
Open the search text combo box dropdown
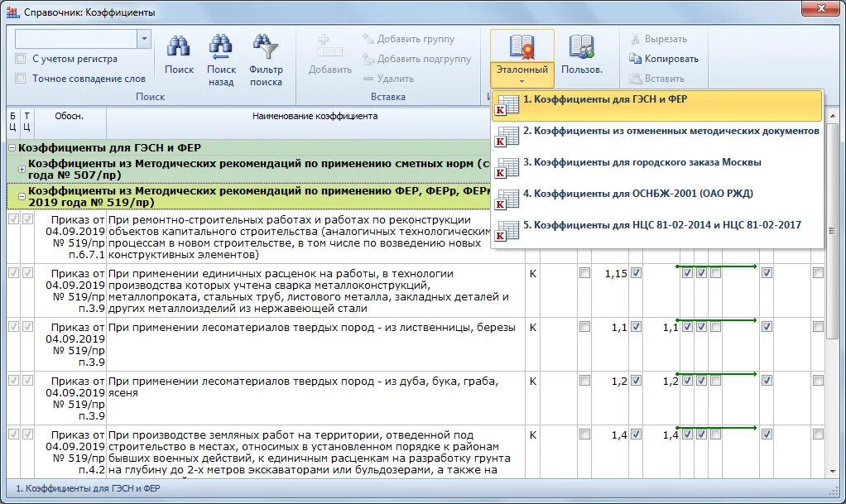point(144,39)
